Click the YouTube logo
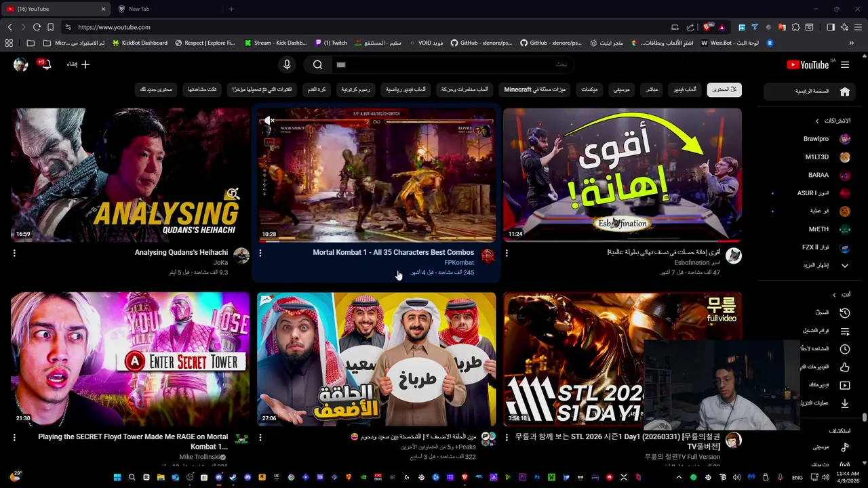868x488 pixels. point(807,64)
